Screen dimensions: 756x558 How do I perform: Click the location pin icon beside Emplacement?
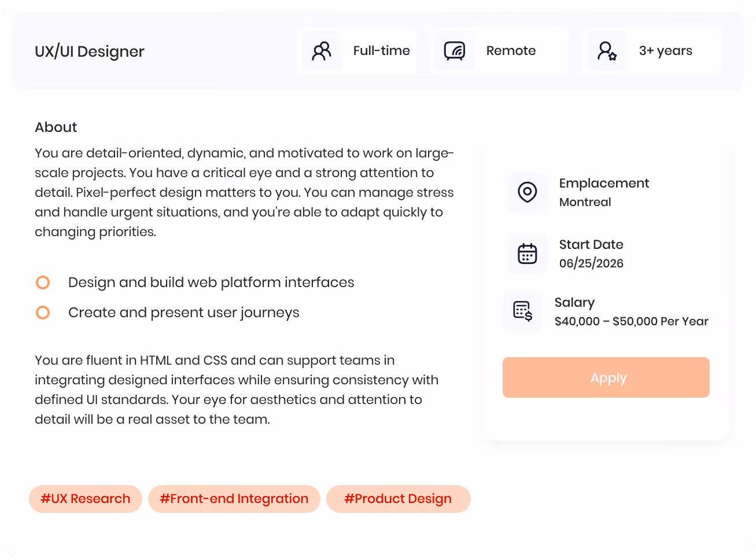[528, 192]
